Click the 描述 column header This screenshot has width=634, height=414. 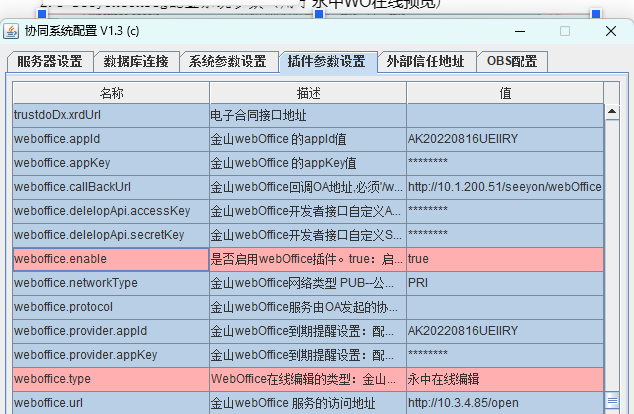click(308, 93)
